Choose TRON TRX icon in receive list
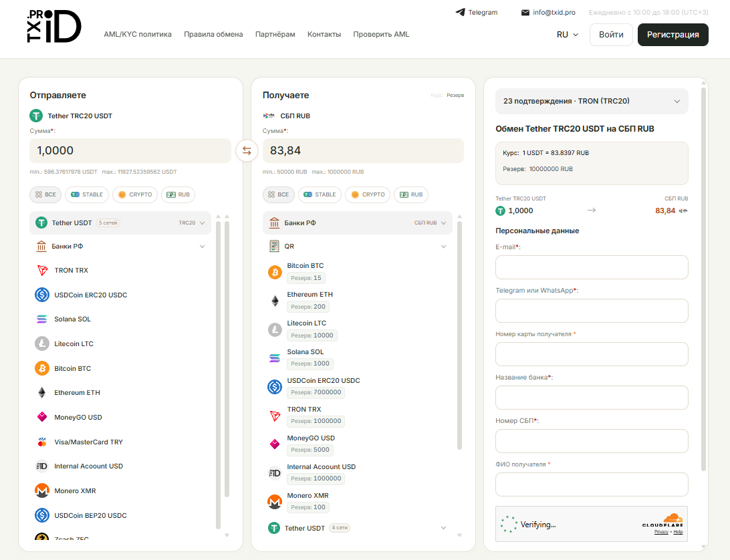This screenshot has height=560, width=730. pyautogui.click(x=275, y=416)
